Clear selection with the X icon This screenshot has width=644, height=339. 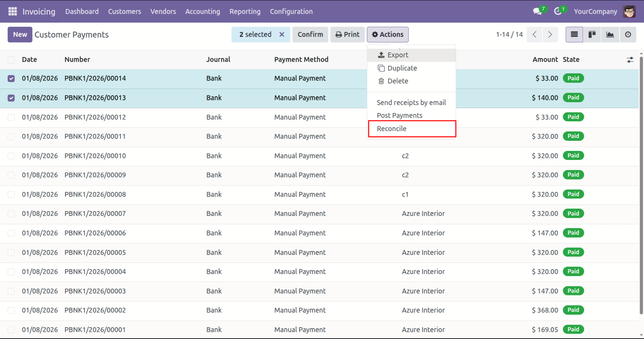282,35
